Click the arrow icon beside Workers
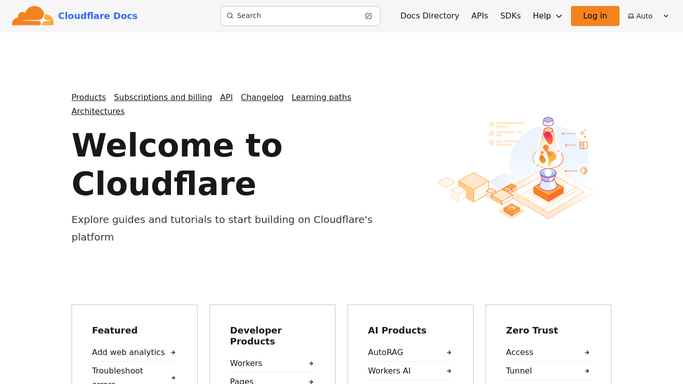The width and height of the screenshot is (683, 384). pyautogui.click(x=311, y=363)
